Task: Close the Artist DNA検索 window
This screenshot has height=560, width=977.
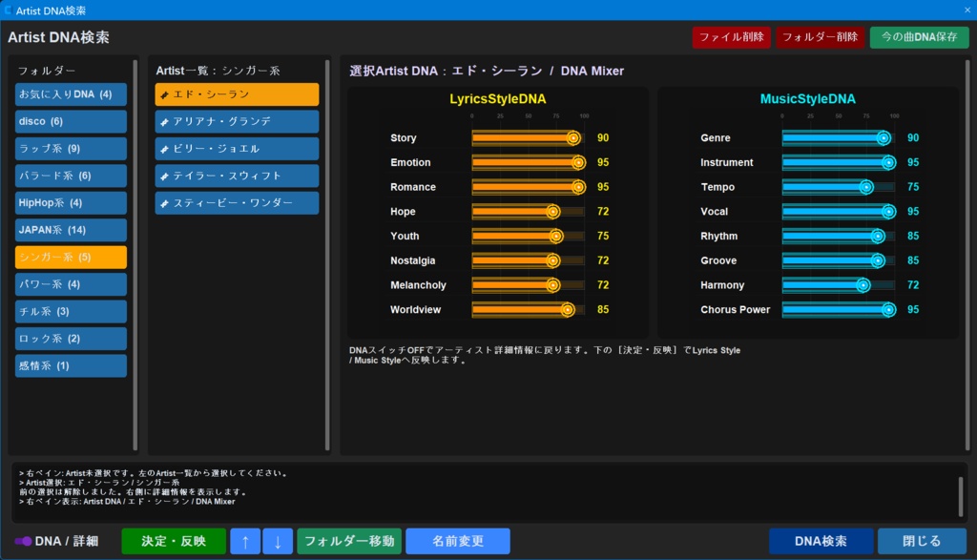Action: click(967, 10)
